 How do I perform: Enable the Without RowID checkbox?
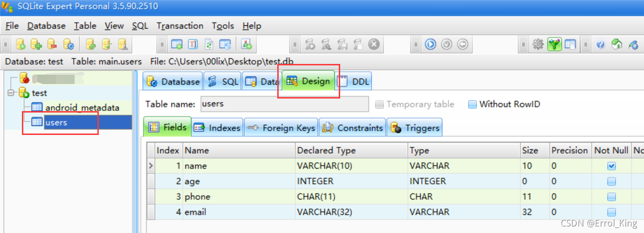(473, 104)
